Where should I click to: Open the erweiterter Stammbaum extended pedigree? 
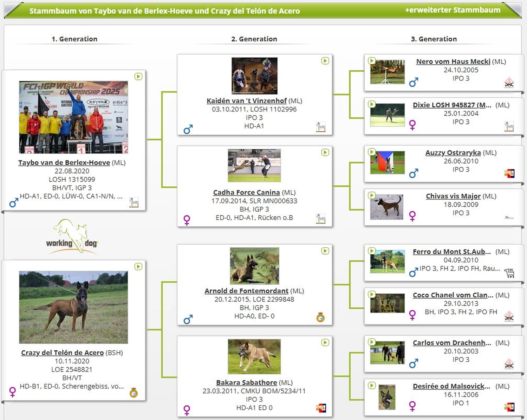point(453,10)
